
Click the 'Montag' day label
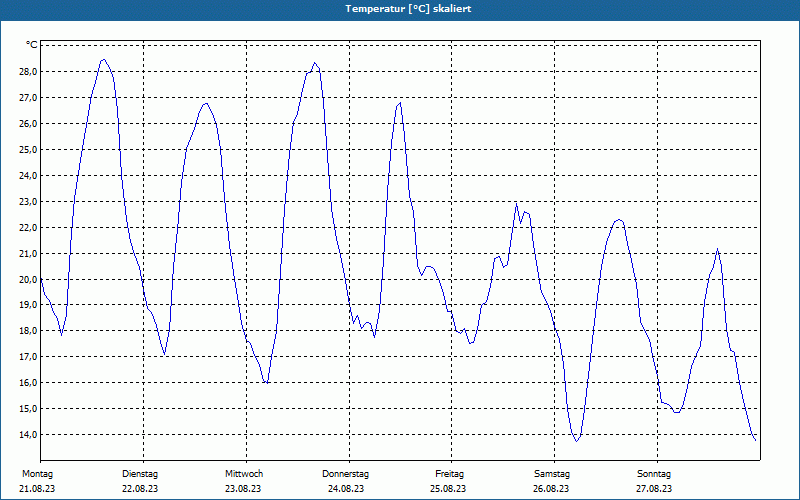(37, 474)
